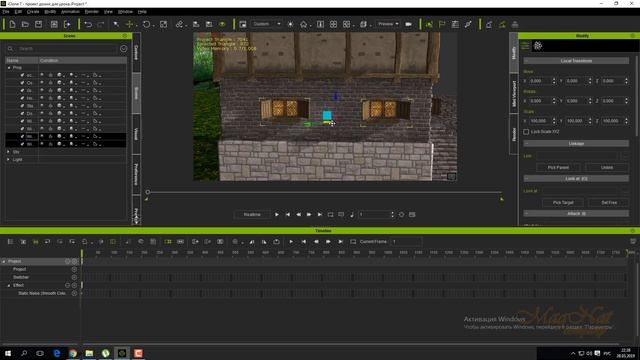
Task: Expand the Sky group in Scene tree
Action: click(9, 152)
